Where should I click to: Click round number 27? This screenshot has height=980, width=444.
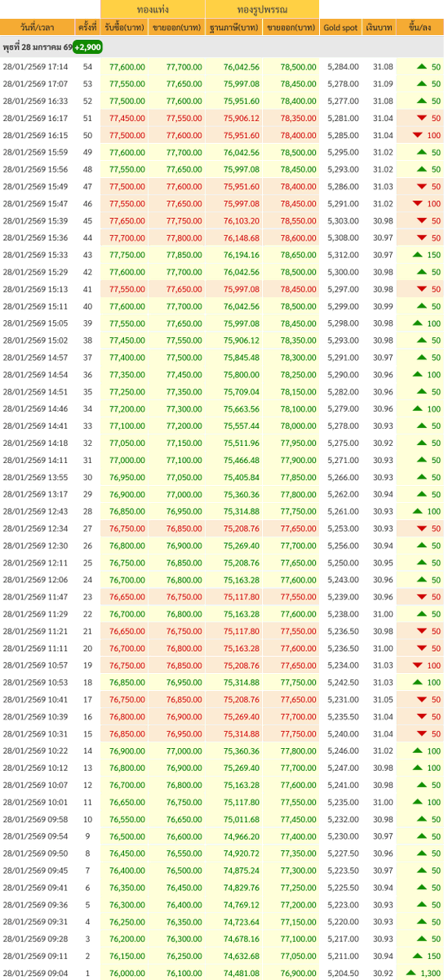click(88, 528)
